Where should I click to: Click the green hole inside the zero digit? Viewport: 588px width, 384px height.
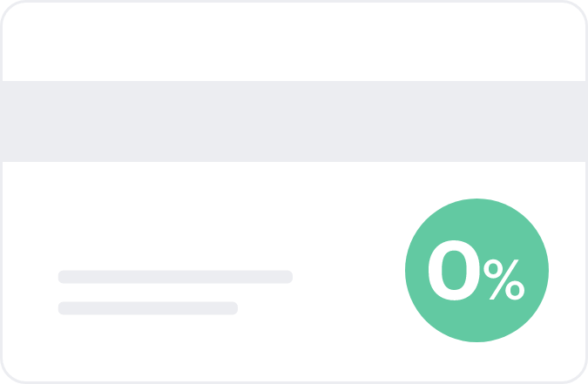454,270
